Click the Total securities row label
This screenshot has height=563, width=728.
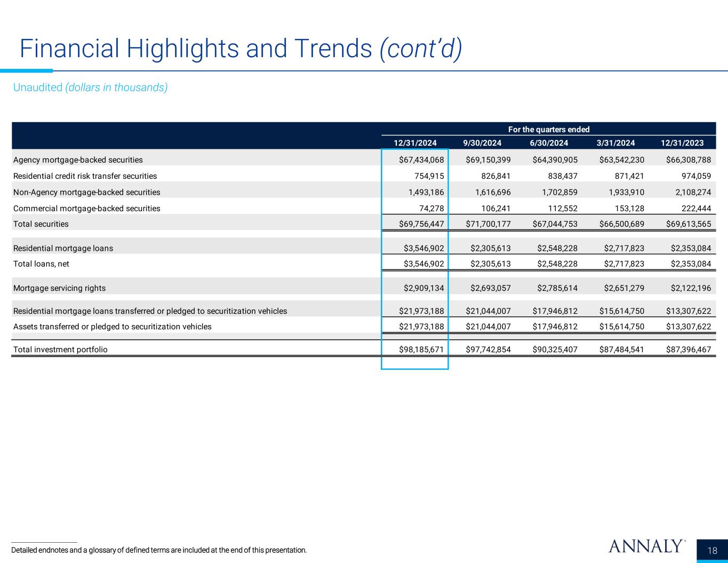pos(41,224)
